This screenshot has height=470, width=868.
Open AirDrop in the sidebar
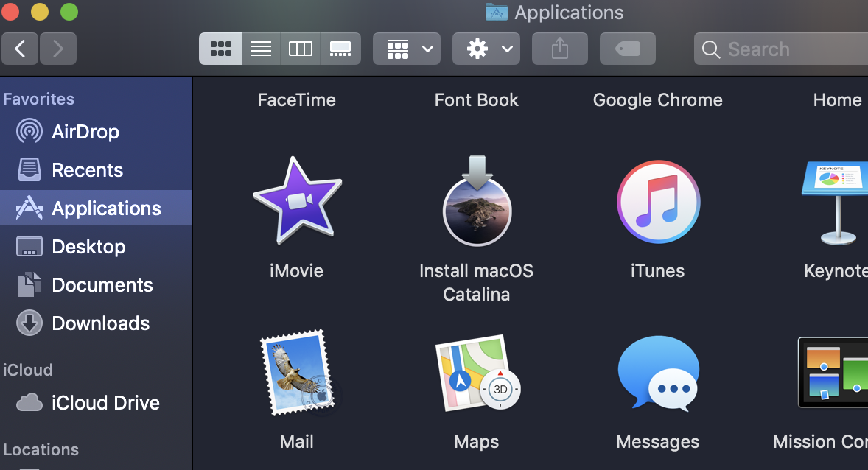point(96,132)
